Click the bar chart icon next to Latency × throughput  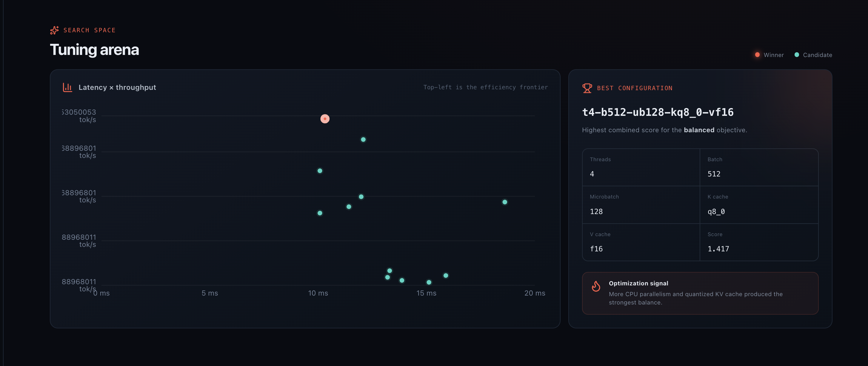(x=67, y=87)
